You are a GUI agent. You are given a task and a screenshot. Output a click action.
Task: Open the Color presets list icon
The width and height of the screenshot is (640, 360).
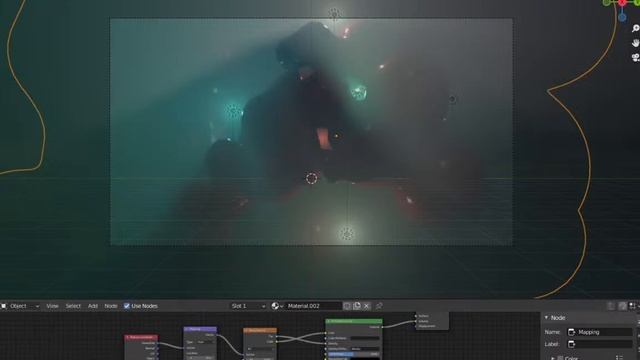[x=619, y=358]
